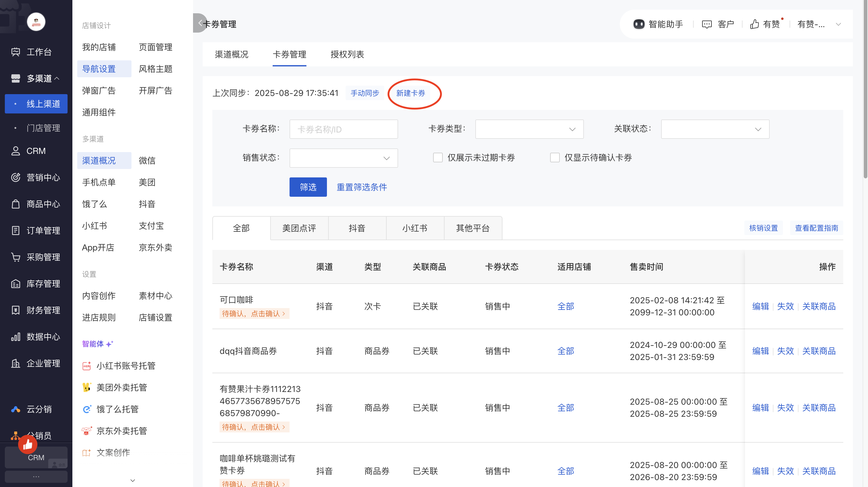Click the blue 筛选 button
Viewport: 868px width, 487px height.
point(308,187)
